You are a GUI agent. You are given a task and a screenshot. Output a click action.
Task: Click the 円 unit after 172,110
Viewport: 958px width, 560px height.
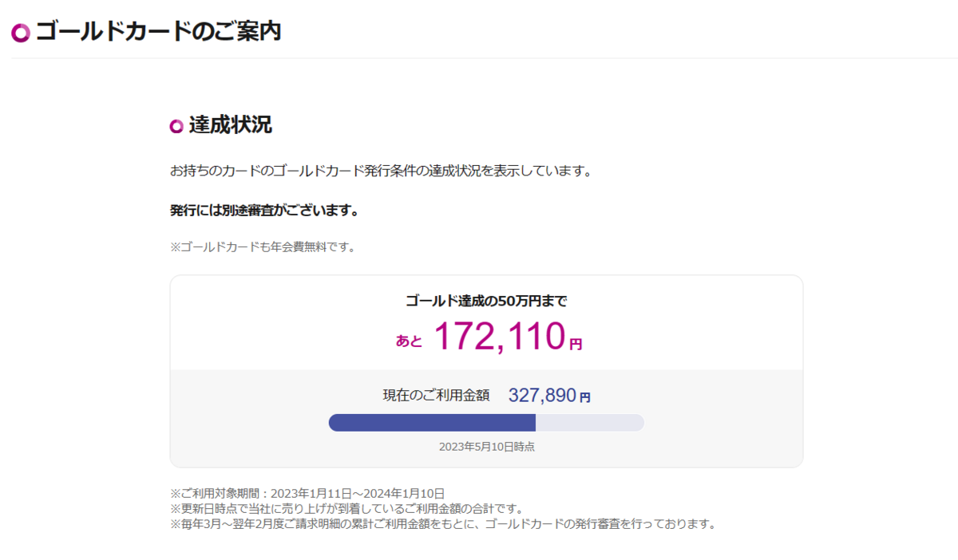click(x=576, y=345)
